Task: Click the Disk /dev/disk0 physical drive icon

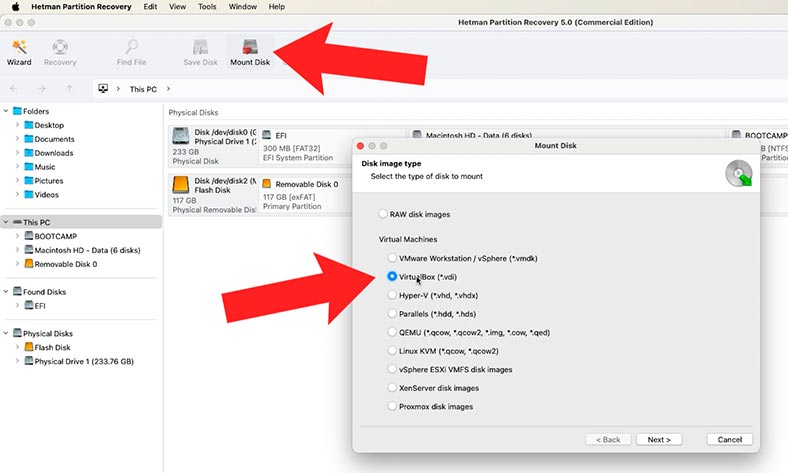Action: [x=180, y=136]
